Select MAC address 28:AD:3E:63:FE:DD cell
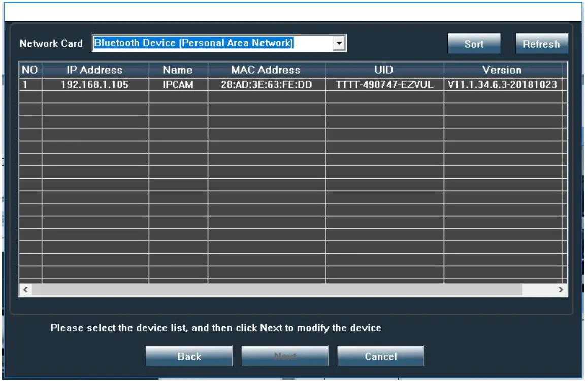This screenshot has width=588, height=381. 266,84
